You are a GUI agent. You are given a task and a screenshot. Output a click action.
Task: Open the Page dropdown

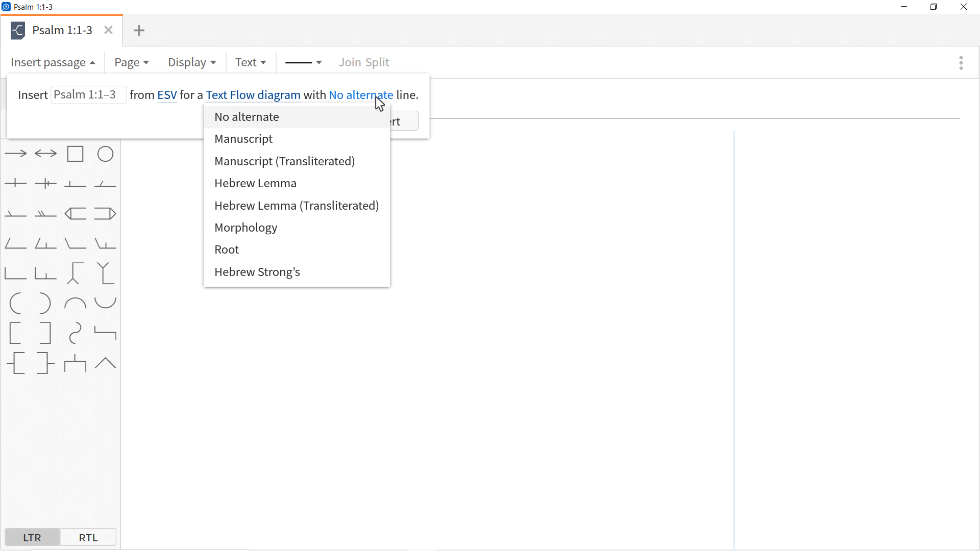pos(131,62)
